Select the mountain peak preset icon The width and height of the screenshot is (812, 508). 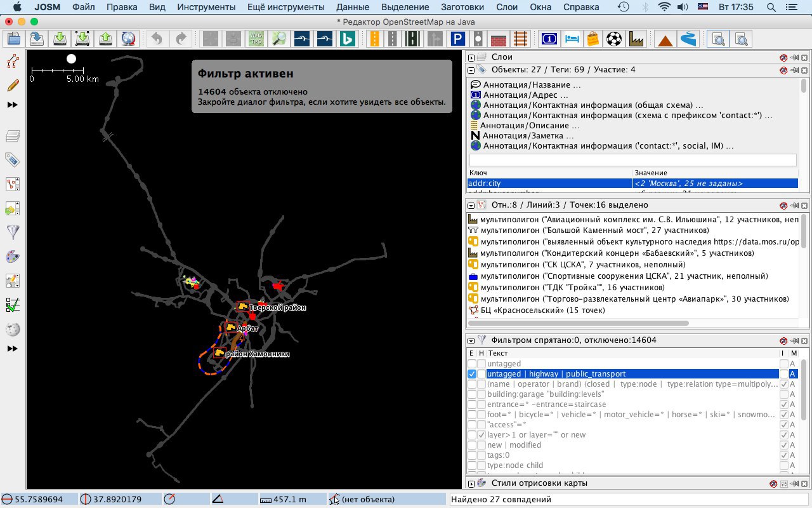[x=665, y=39]
